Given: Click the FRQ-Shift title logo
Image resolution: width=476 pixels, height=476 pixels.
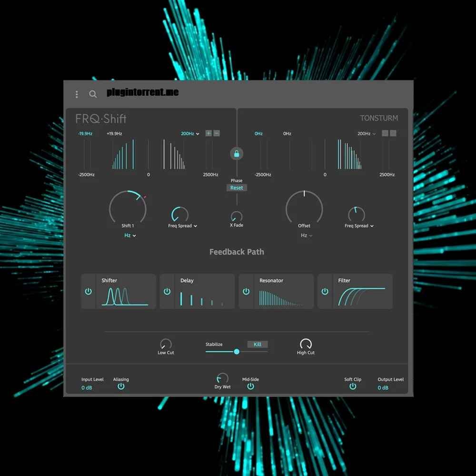Looking at the screenshot, I should coord(101,119).
